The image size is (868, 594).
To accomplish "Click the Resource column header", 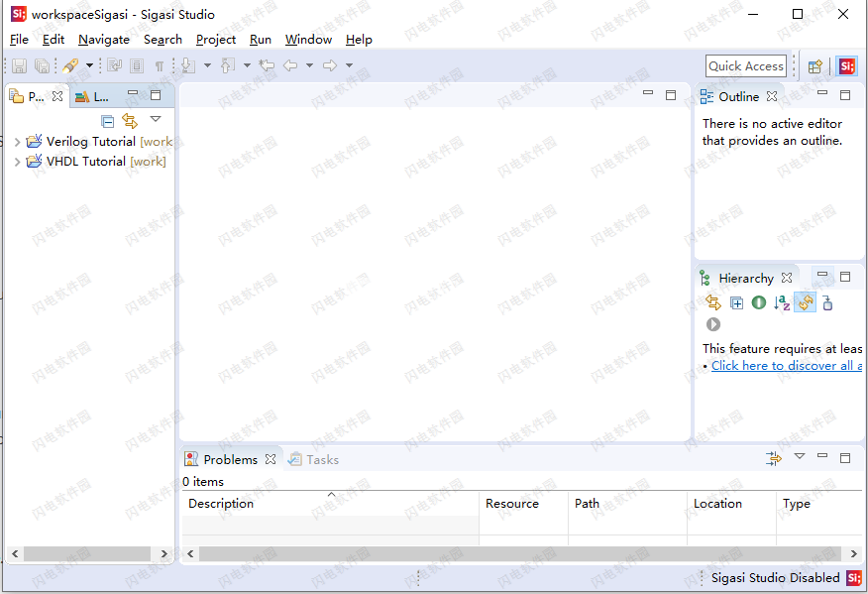I will click(x=524, y=504).
